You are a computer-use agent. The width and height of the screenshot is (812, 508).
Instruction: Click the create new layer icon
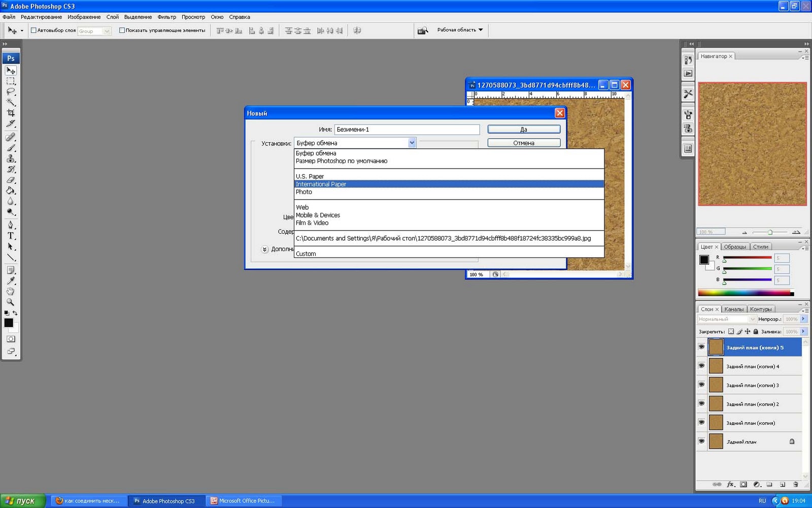click(782, 484)
